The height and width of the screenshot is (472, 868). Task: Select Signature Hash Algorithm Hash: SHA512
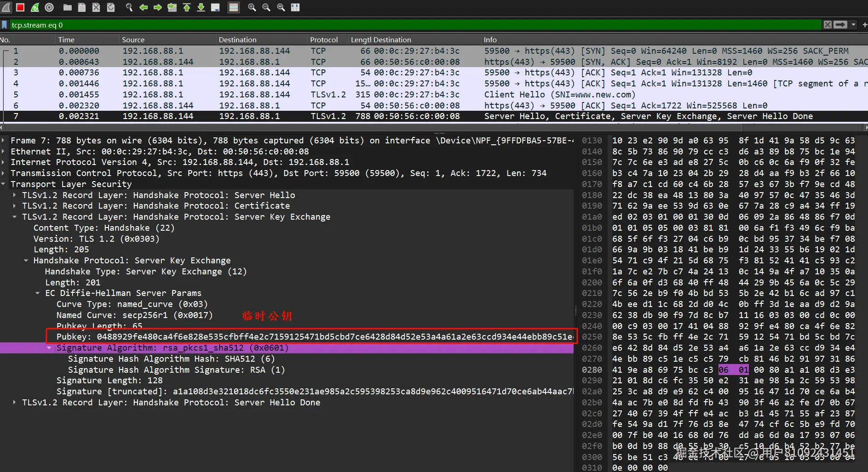point(171,359)
